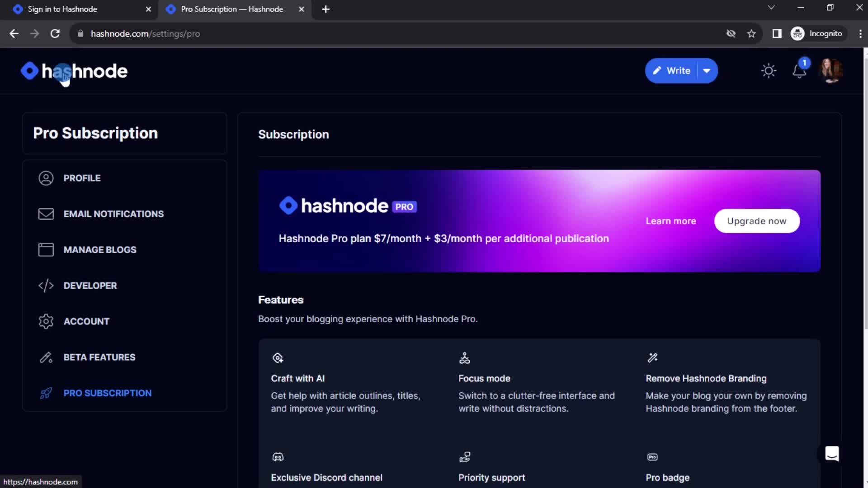The width and height of the screenshot is (868, 488).
Task: Go forward in browser history
Action: pyautogui.click(x=34, y=33)
